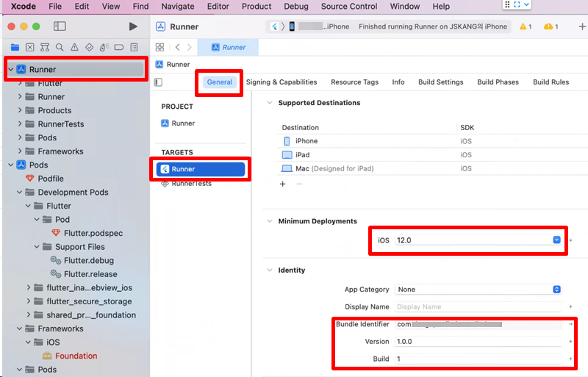This screenshot has width=588, height=377.
Task: Open the Breakpoint navigator icon
Action: click(119, 47)
